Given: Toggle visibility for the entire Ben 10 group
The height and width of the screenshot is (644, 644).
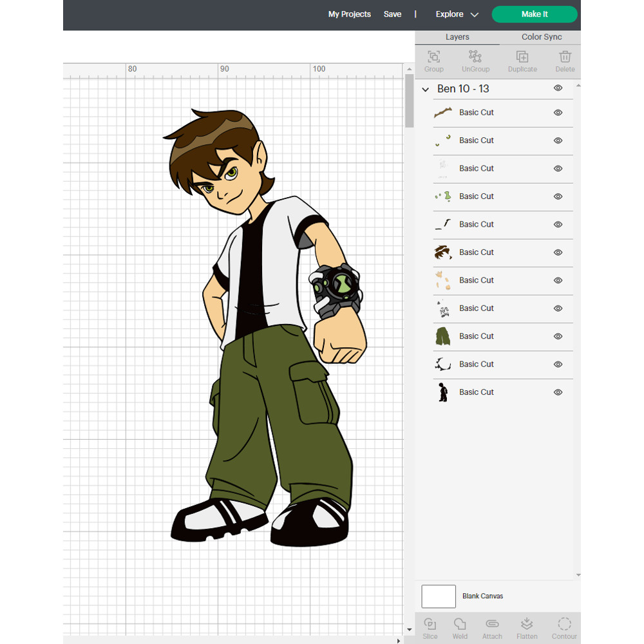Looking at the screenshot, I should coord(558,88).
